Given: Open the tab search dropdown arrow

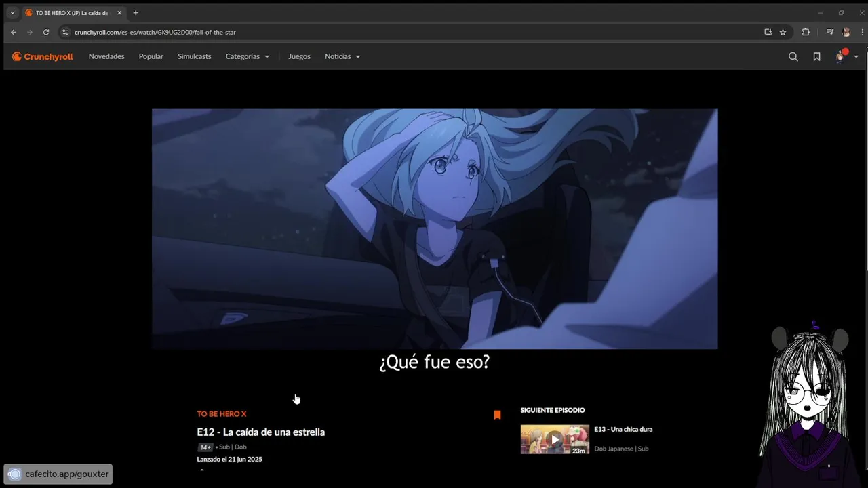Looking at the screenshot, I should pyautogui.click(x=12, y=13).
